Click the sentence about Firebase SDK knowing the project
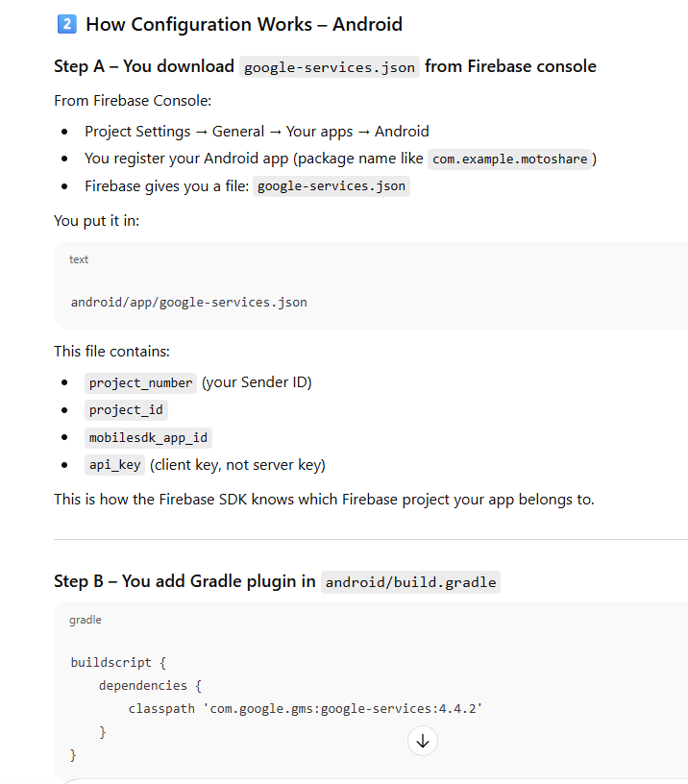 pos(324,500)
